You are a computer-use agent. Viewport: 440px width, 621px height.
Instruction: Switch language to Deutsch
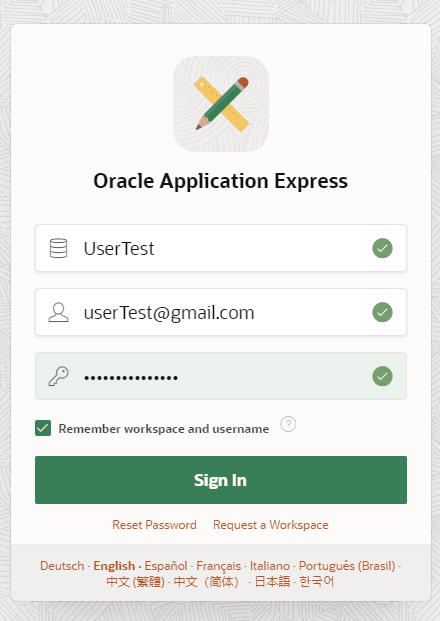(62, 566)
